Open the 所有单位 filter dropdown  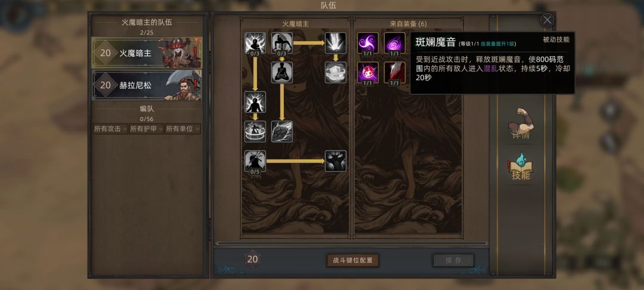coord(183,129)
